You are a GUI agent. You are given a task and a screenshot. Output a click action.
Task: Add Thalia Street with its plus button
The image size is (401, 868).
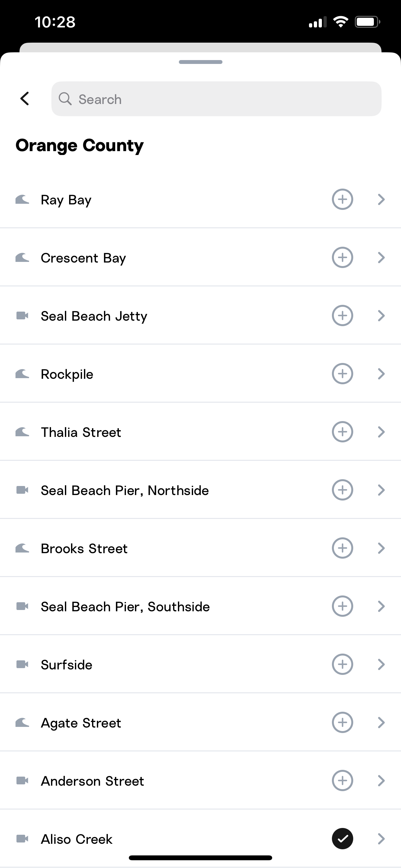pyautogui.click(x=342, y=432)
